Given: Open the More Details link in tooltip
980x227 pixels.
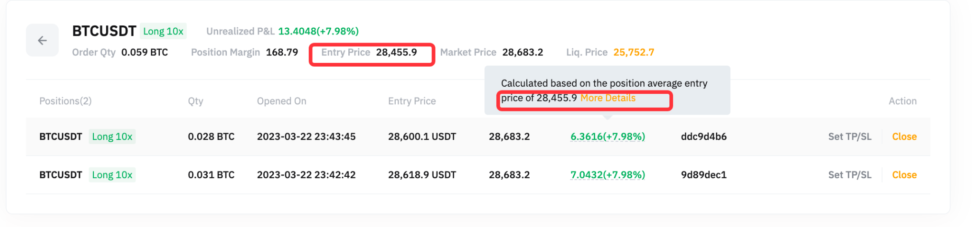Looking at the screenshot, I should (608, 98).
